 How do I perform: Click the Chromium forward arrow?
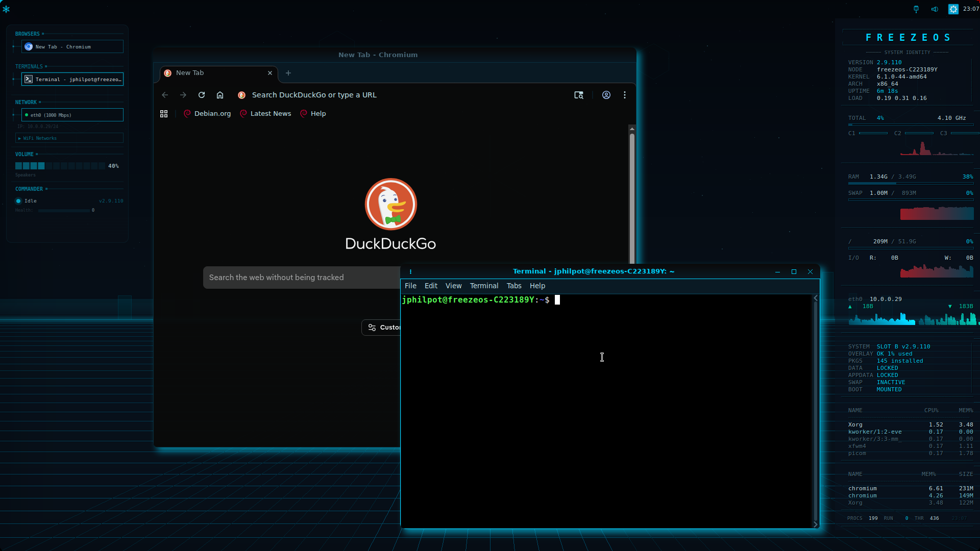click(183, 95)
